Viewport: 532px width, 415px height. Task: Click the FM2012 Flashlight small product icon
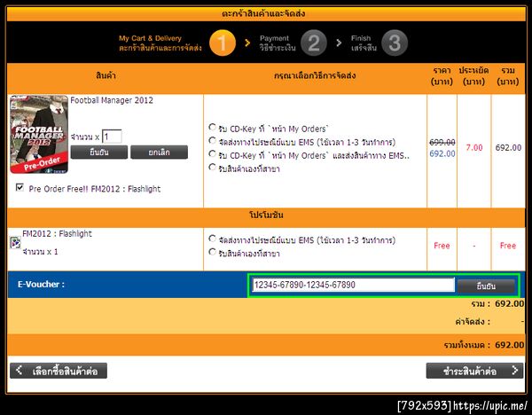[15, 243]
